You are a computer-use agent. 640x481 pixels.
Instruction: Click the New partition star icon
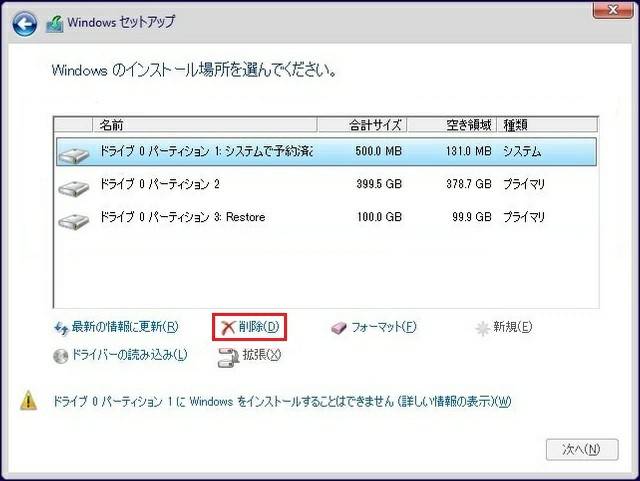(x=483, y=327)
